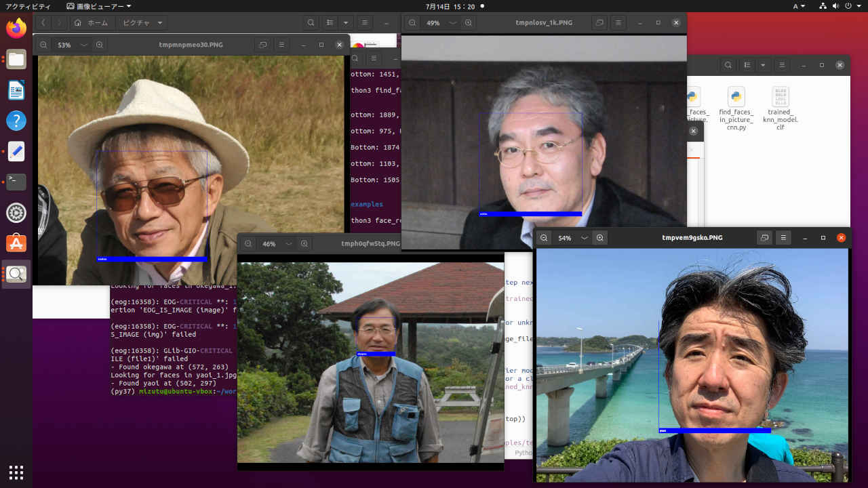Open the Terminal from the dock
This screenshot has width=868, height=488.
[16, 182]
